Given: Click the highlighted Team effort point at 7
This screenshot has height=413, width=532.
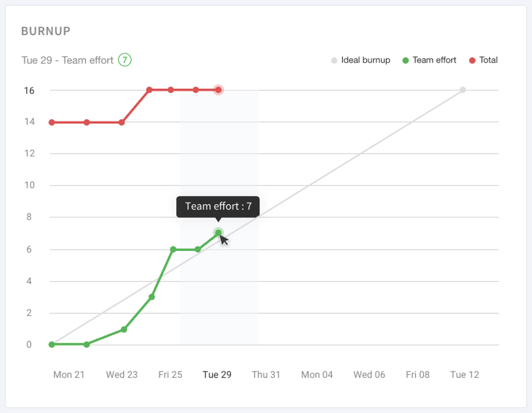Looking at the screenshot, I should click(x=218, y=233).
